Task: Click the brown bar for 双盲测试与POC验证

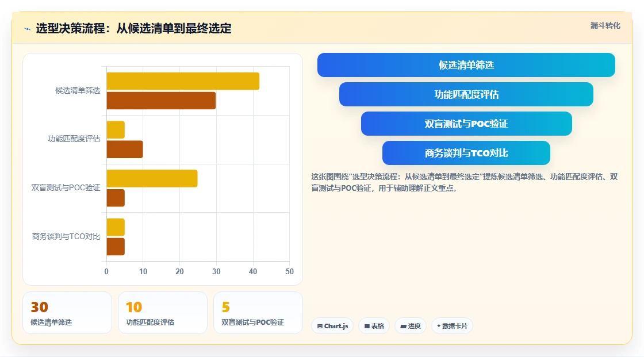Action: [x=116, y=198]
